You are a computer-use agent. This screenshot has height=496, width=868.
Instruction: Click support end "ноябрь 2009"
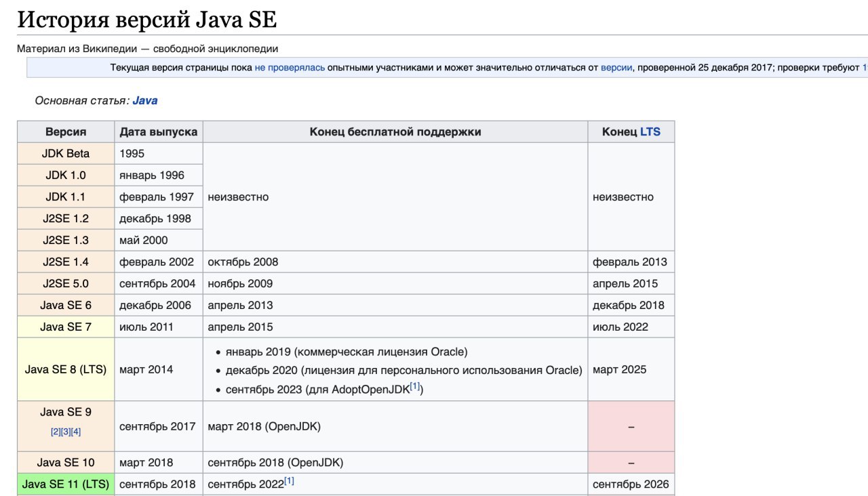240,283
